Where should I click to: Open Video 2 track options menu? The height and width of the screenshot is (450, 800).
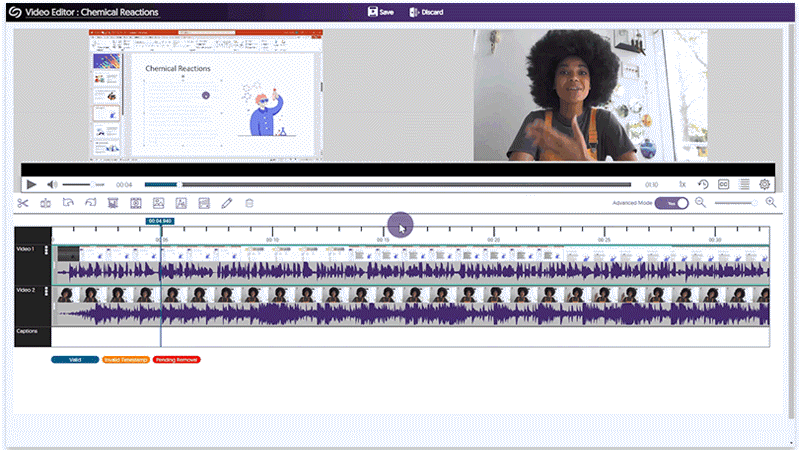[46, 291]
